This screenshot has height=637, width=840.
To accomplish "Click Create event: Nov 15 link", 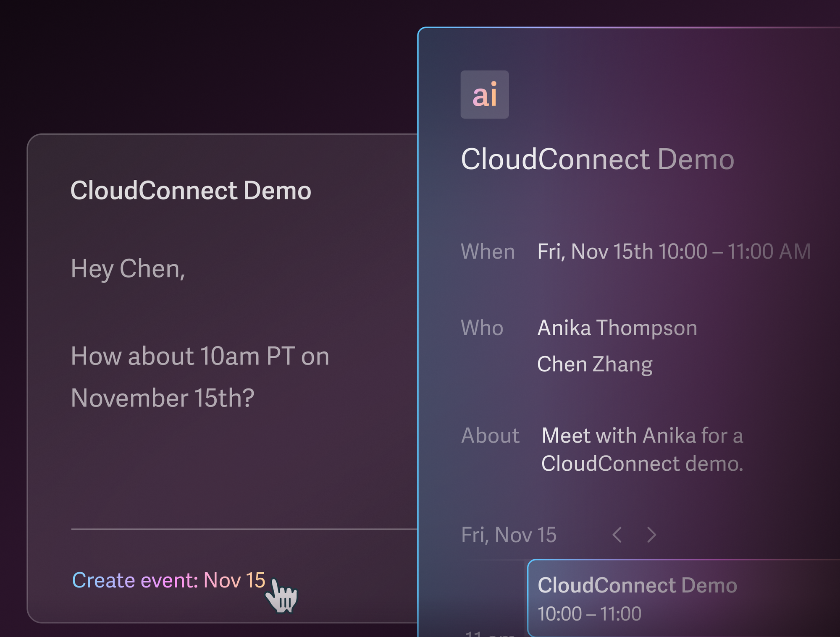I will 168,580.
